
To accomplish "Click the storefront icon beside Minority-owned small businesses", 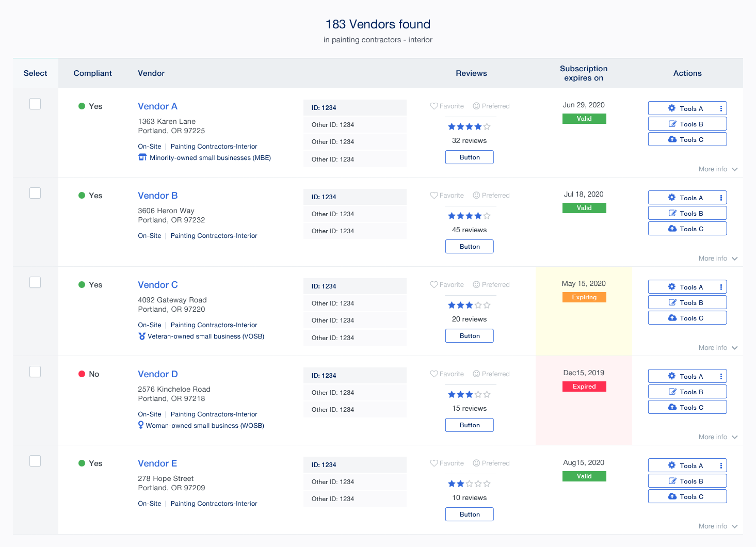I will pyautogui.click(x=142, y=157).
